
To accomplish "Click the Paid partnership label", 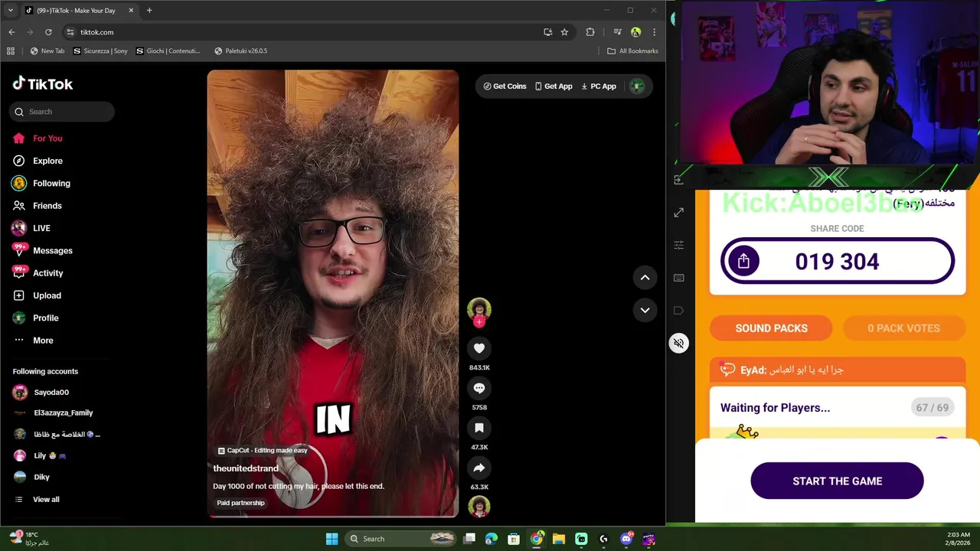I will pyautogui.click(x=240, y=503).
